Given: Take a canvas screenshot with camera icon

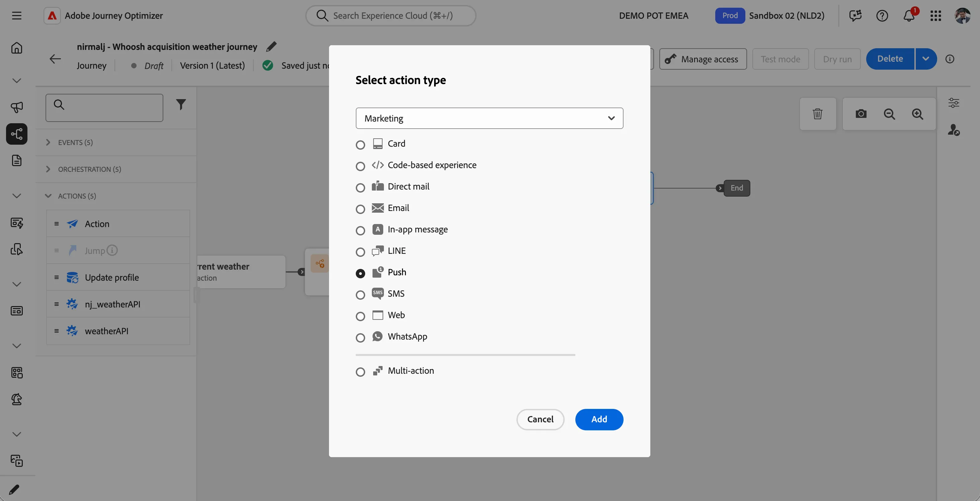Looking at the screenshot, I should 861,114.
